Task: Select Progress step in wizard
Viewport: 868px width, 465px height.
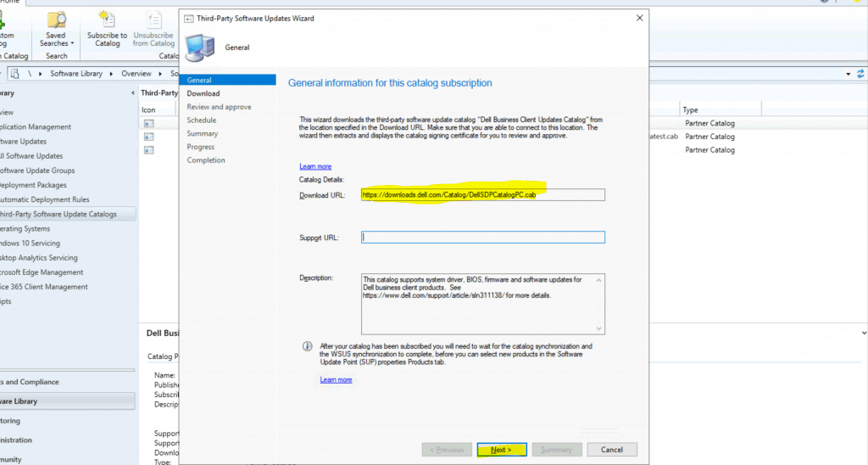Action: click(200, 147)
